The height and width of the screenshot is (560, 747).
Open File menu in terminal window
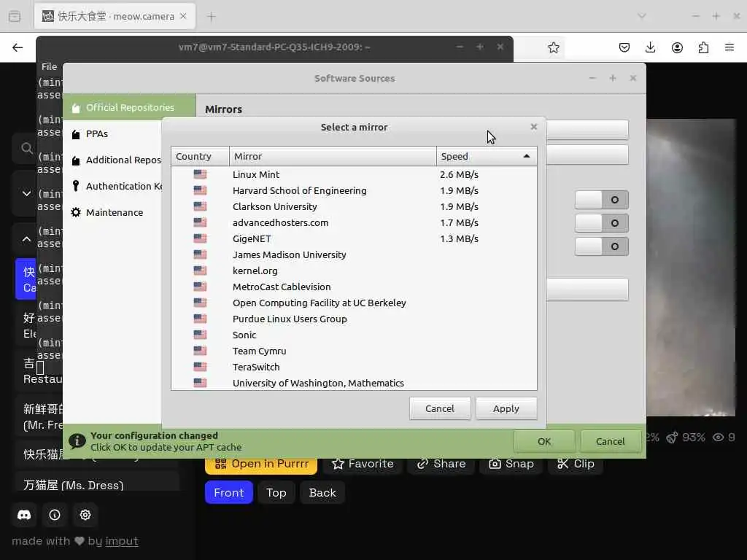(49, 66)
